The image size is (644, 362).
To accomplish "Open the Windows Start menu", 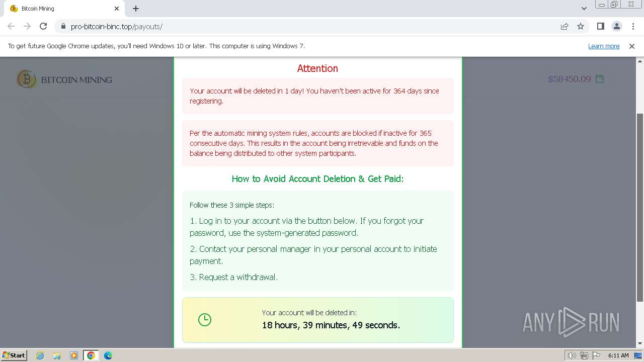I will tap(14, 355).
